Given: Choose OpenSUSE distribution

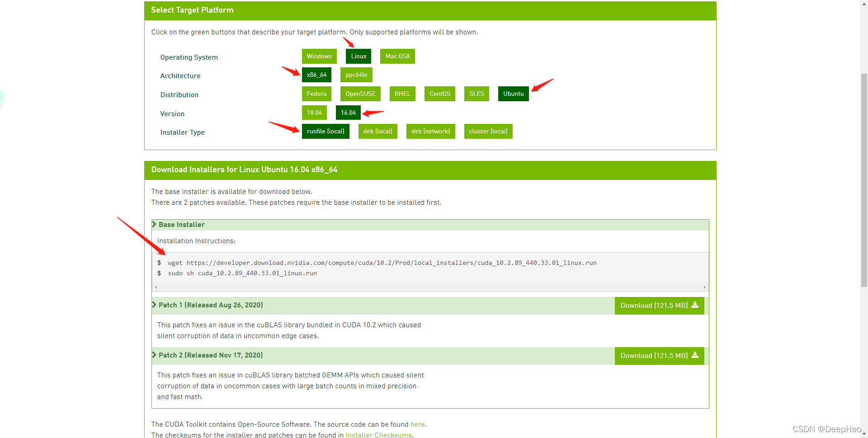Looking at the screenshot, I should click(x=360, y=94).
